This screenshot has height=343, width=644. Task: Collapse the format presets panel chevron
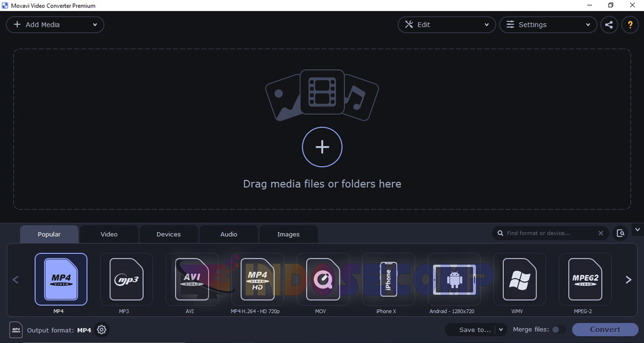coord(638,229)
